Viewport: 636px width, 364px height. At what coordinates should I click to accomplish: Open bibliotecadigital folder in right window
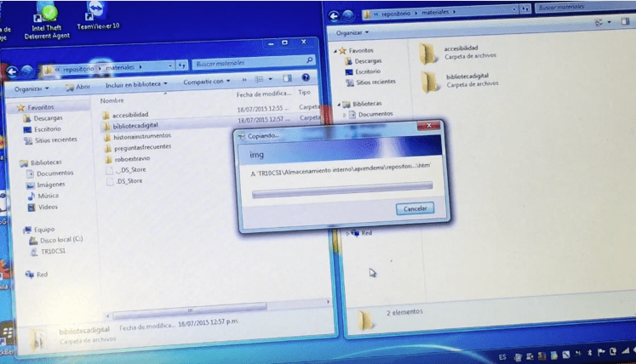(460, 81)
